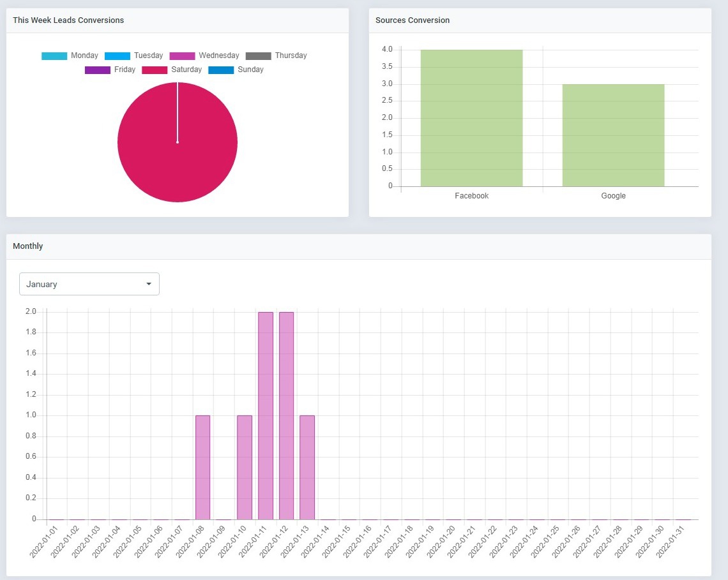The height and width of the screenshot is (580, 728).
Task: Toggle Saturday legend entry
Action: coord(172,70)
